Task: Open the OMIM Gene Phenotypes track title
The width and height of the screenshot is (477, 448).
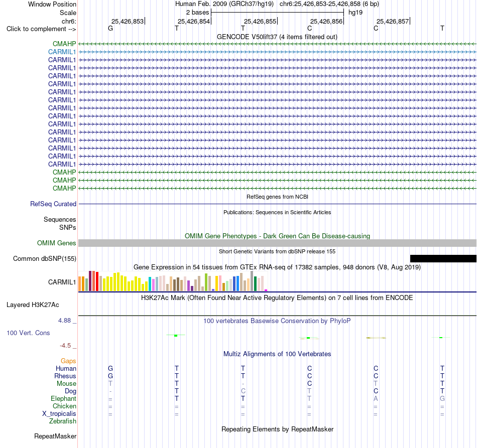Action: [277, 236]
